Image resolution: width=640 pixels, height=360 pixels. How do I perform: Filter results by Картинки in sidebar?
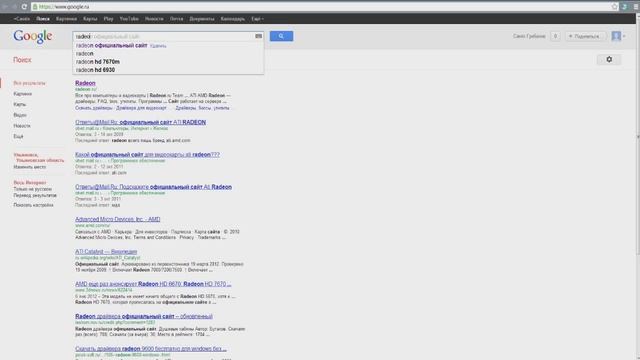22,94
